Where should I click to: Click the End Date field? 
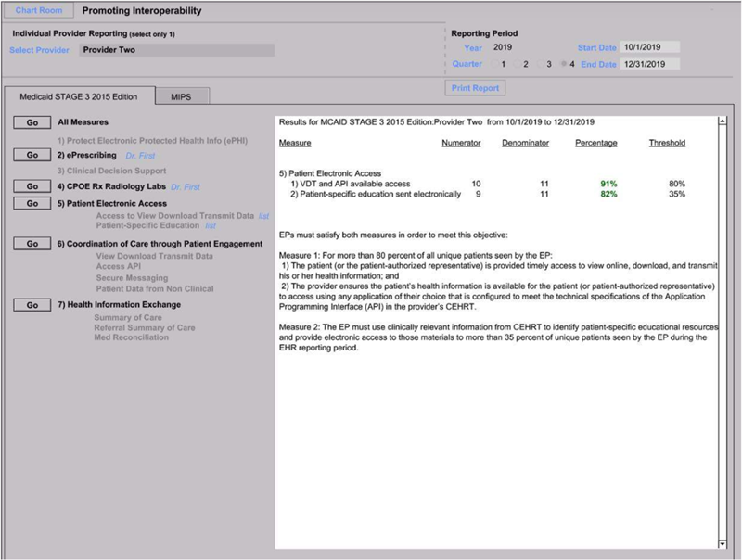point(653,64)
